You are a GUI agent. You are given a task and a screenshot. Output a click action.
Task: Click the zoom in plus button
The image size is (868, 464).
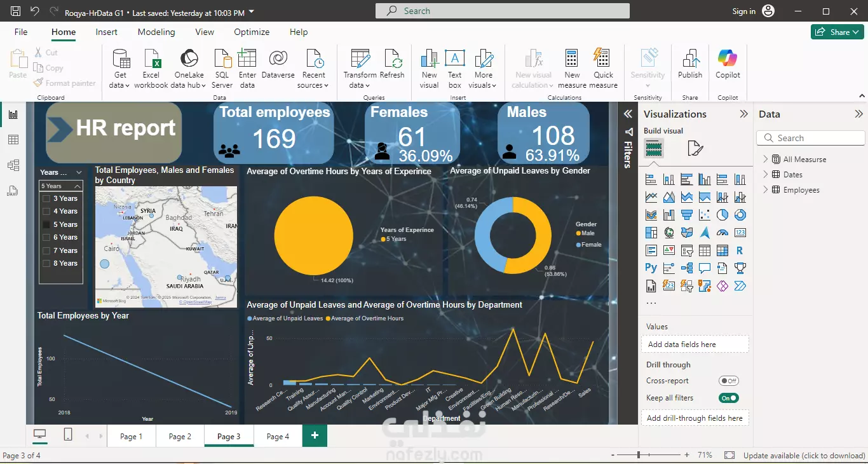686,455
